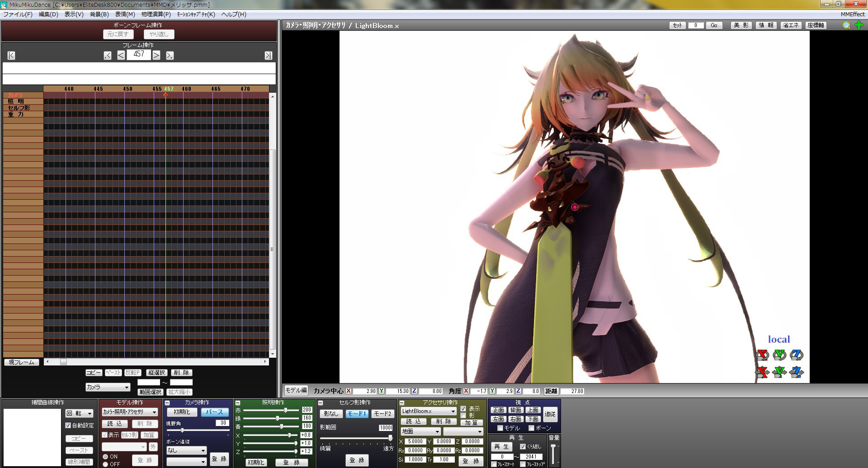Go to previous keyframe dot-arrow icon
The image size is (868, 468).
[x=107, y=56]
